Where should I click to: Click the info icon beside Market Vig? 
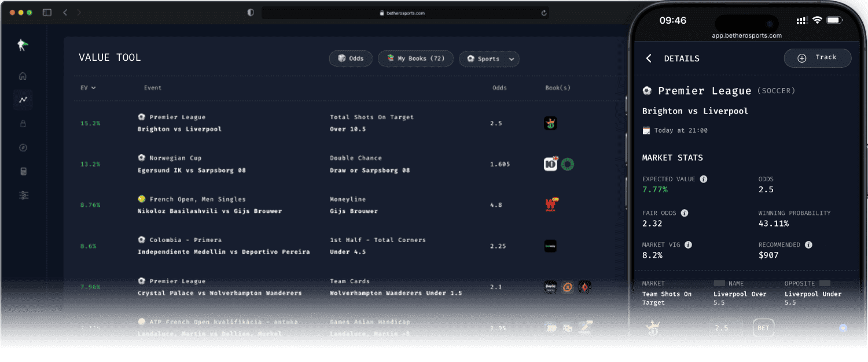tap(688, 244)
